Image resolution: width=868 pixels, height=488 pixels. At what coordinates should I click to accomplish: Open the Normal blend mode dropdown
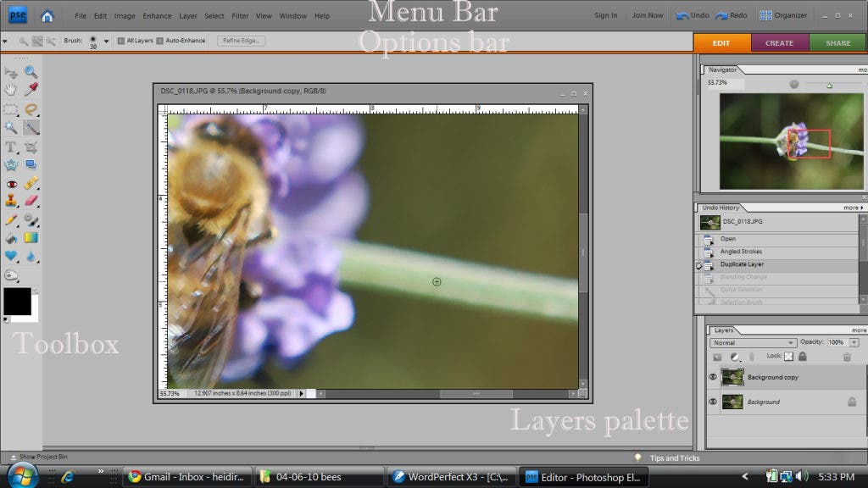click(x=754, y=342)
